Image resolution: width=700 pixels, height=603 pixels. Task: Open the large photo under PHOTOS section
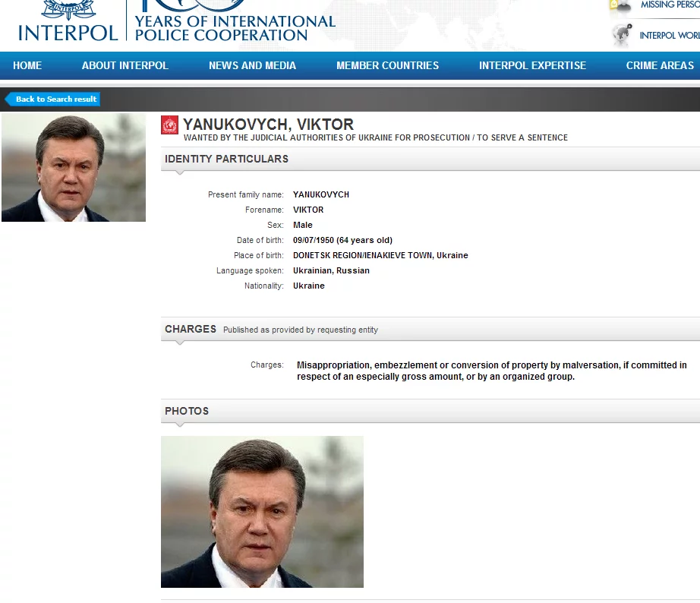(262, 512)
